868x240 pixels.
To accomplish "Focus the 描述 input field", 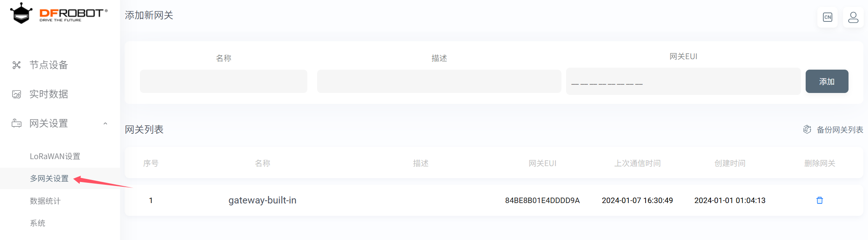I will point(439,81).
